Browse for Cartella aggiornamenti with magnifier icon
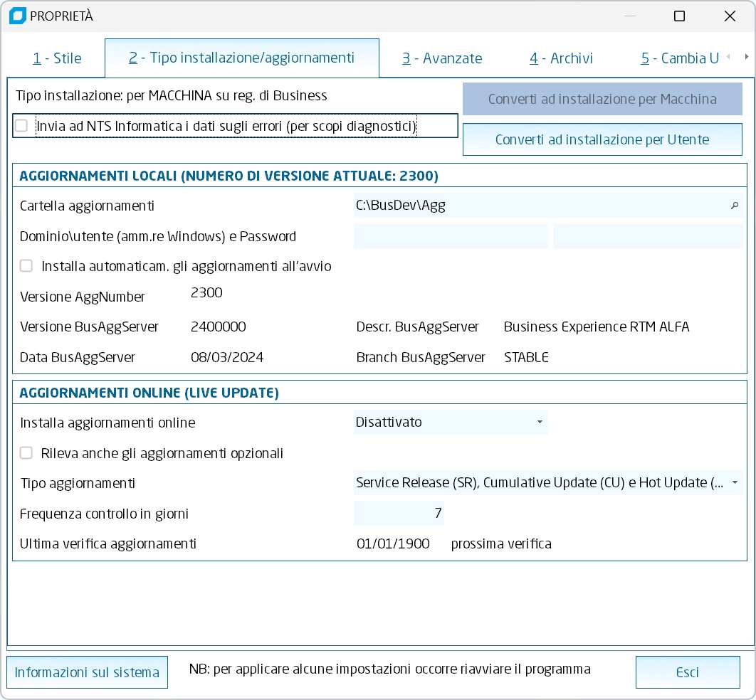Screen dimensions: 756x700 click(735, 206)
